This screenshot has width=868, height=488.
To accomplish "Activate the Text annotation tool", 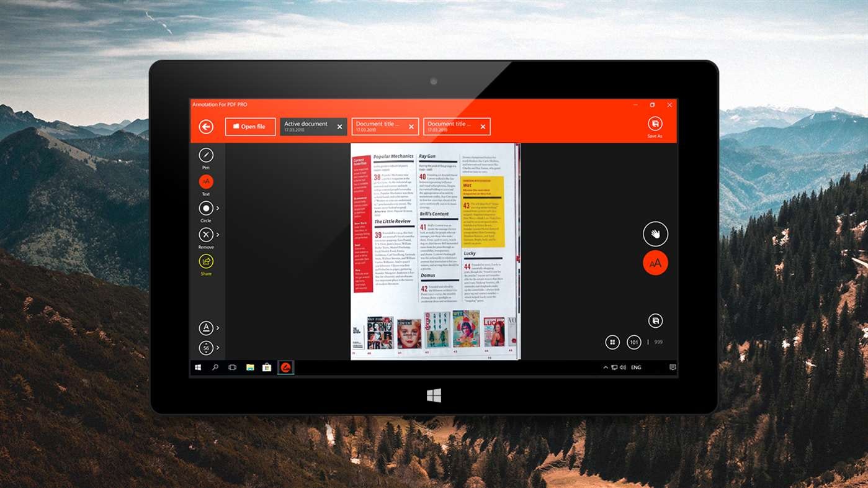I will [205, 181].
